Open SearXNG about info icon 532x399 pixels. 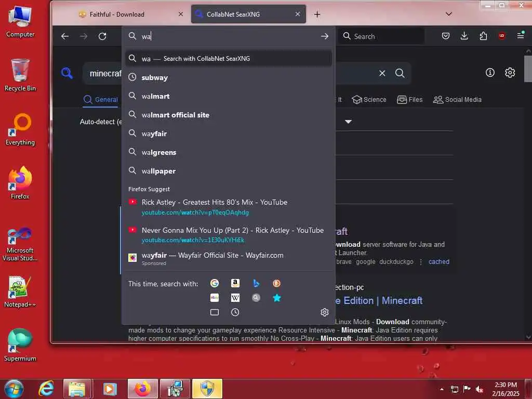(490, 72)
